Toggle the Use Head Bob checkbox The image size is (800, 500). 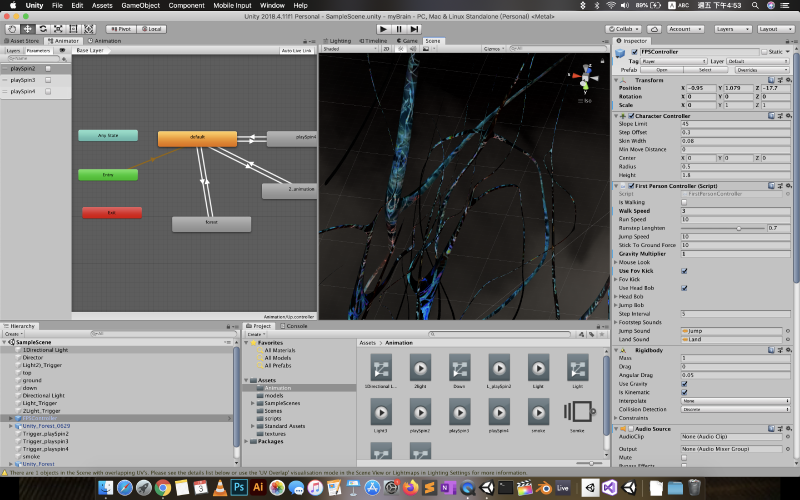[x=684, y=287]
